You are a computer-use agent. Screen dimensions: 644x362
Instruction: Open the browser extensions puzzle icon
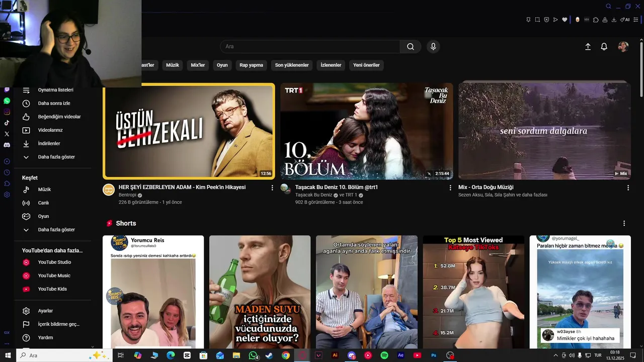pos(596,20)
